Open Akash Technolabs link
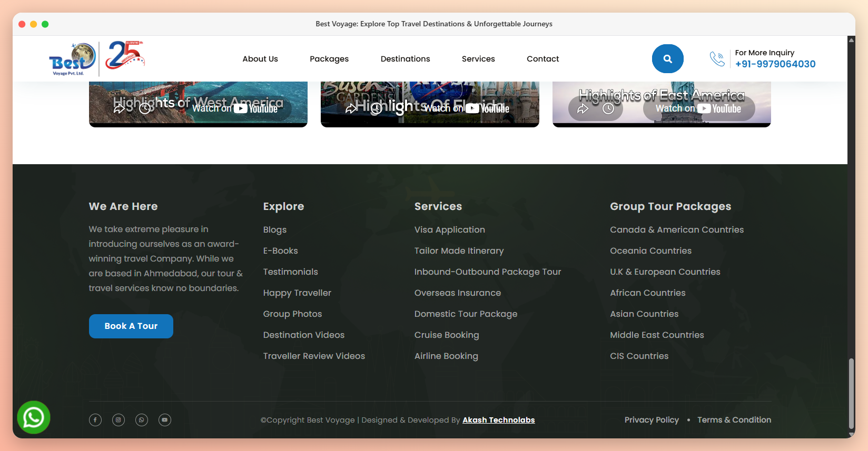 coord(499,420)
